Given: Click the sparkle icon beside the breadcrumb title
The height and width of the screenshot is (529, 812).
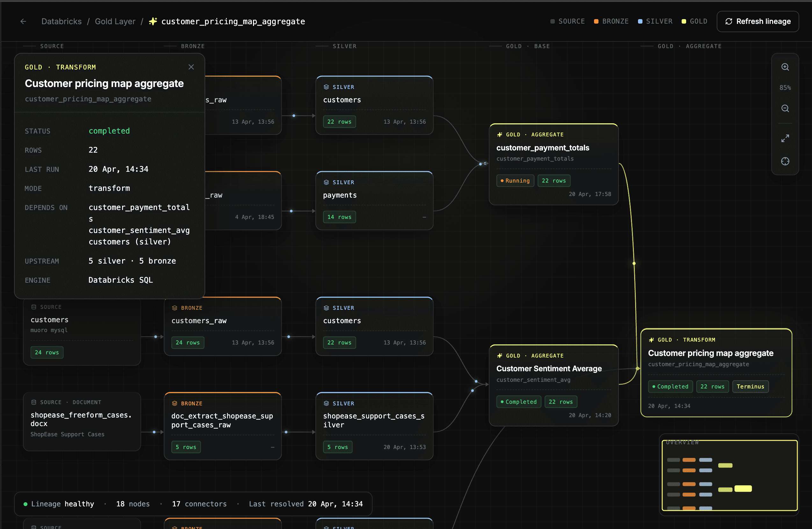Looking at the screenshot, I should (153, 21).
